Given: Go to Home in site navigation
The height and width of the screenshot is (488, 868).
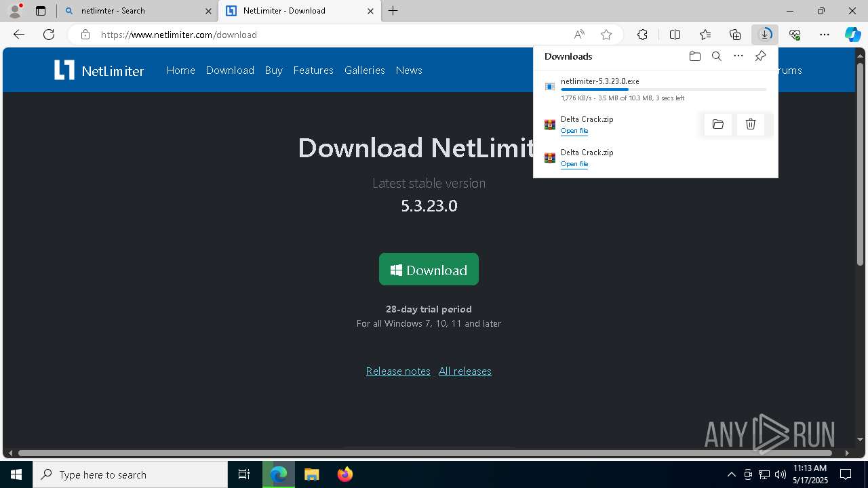Looking at the screenshot, I should point(181,70).
